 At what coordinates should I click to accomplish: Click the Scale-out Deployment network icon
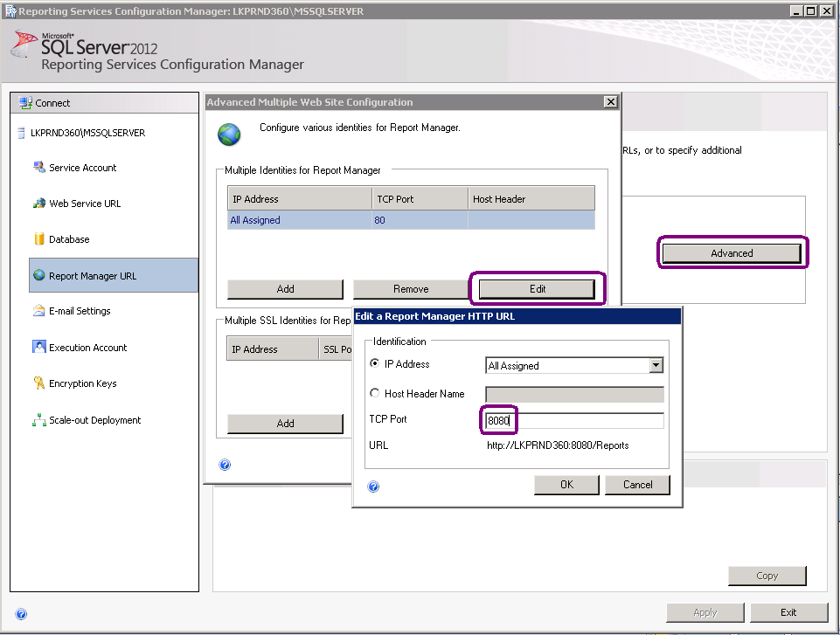pos(39,420)
